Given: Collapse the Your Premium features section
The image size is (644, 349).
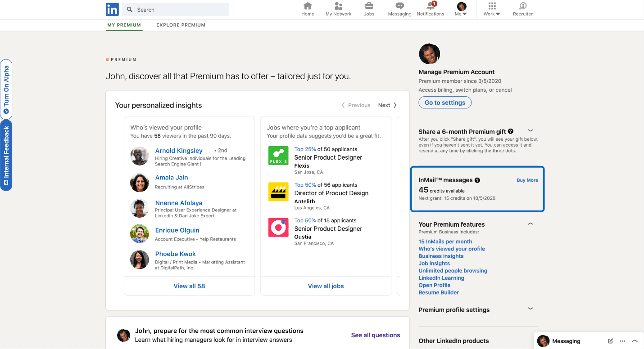Looking at the screenshot, I should (530, 224).
